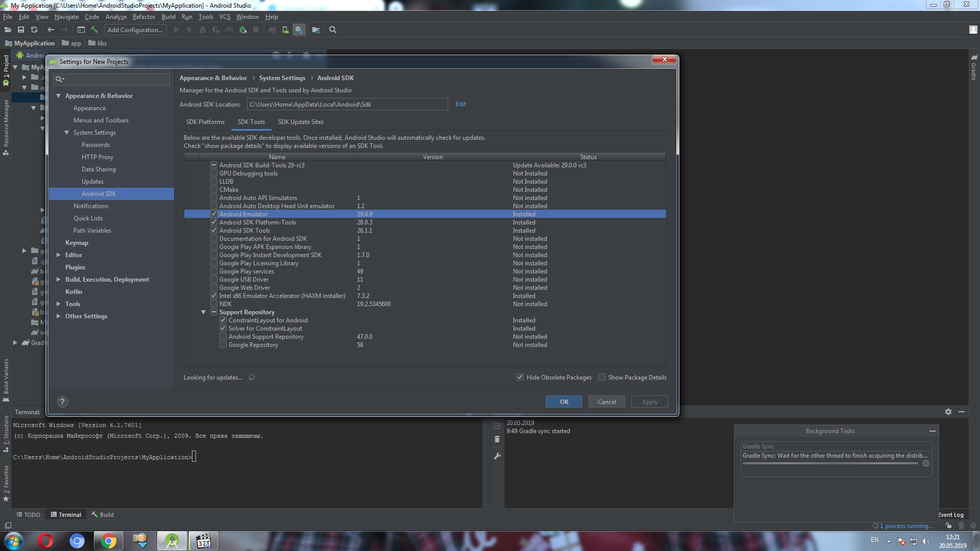This screenshot has height=551, width=980.
Task: Check the Google USB Driver checkbox
Action: pos(214,280)
